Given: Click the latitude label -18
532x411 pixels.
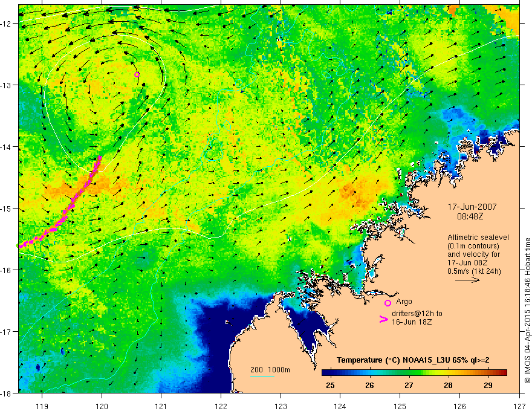Looking at the screenshot, I should click(7, 393).
